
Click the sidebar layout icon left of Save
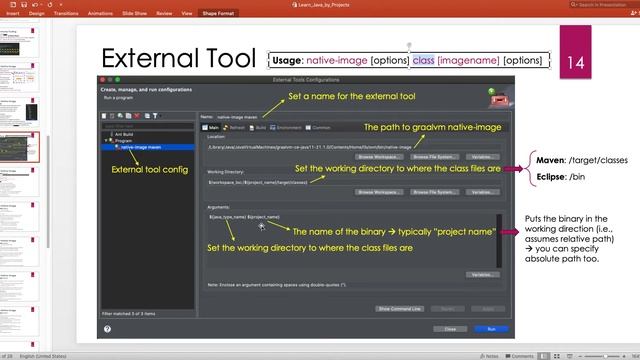click(x=13, y=4)
